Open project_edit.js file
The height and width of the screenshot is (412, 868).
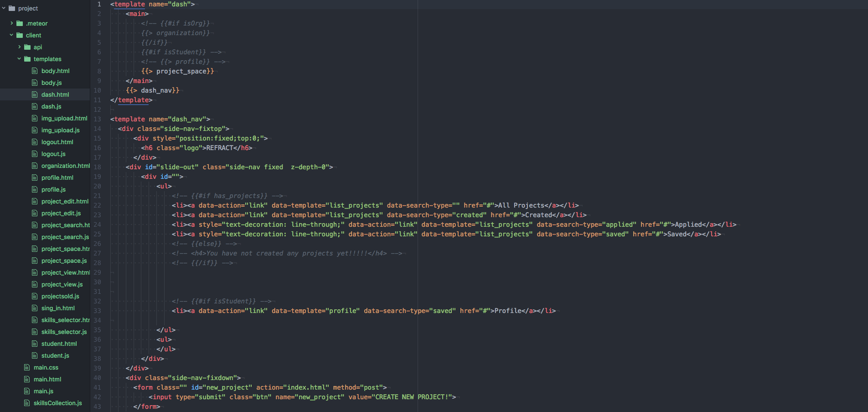click(61, 213)
